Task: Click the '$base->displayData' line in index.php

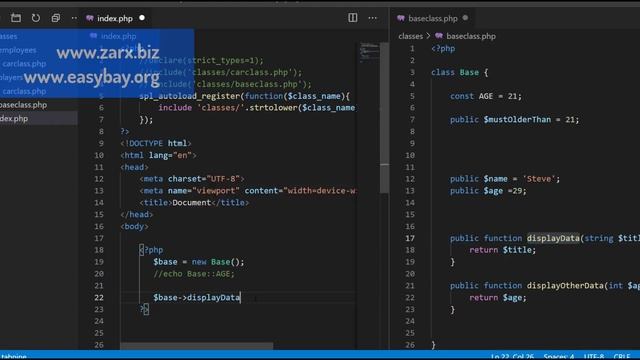Action: click(197, 298)
